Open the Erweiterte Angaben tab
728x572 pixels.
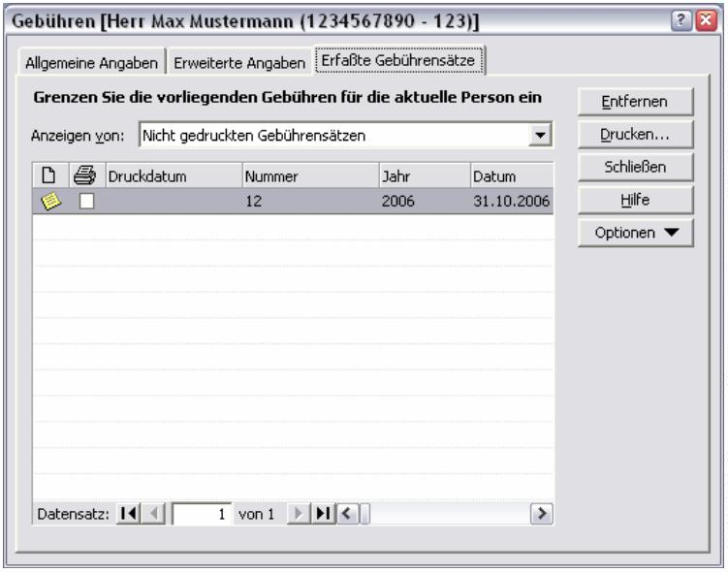(238, 62)
